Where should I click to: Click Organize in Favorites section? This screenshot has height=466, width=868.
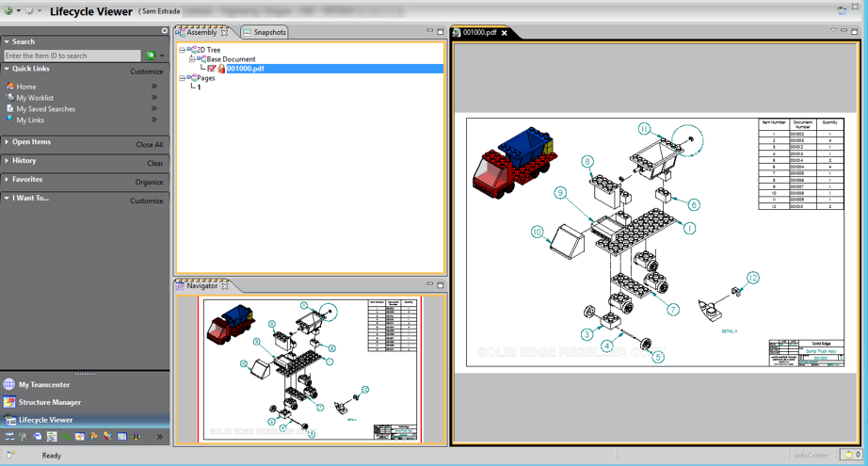149,182
